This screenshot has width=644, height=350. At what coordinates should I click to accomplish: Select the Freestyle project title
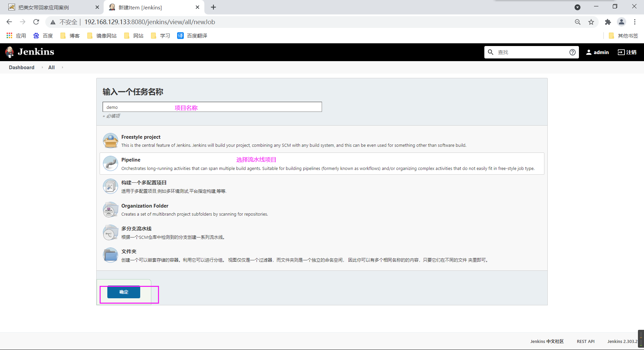point(141,137)
